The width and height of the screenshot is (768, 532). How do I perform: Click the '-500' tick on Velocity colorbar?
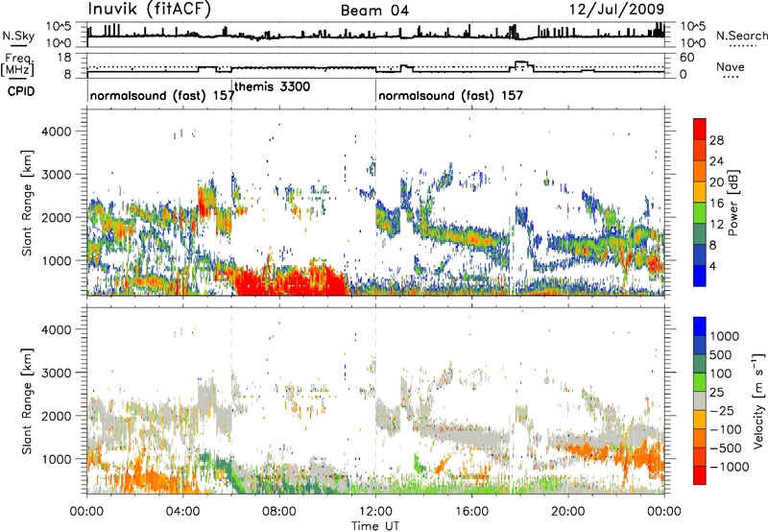(726, 448)
